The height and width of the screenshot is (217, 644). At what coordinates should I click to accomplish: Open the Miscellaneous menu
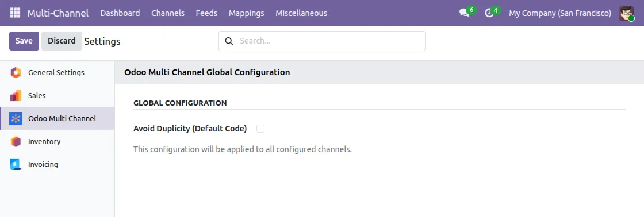(x=301, y=13)
